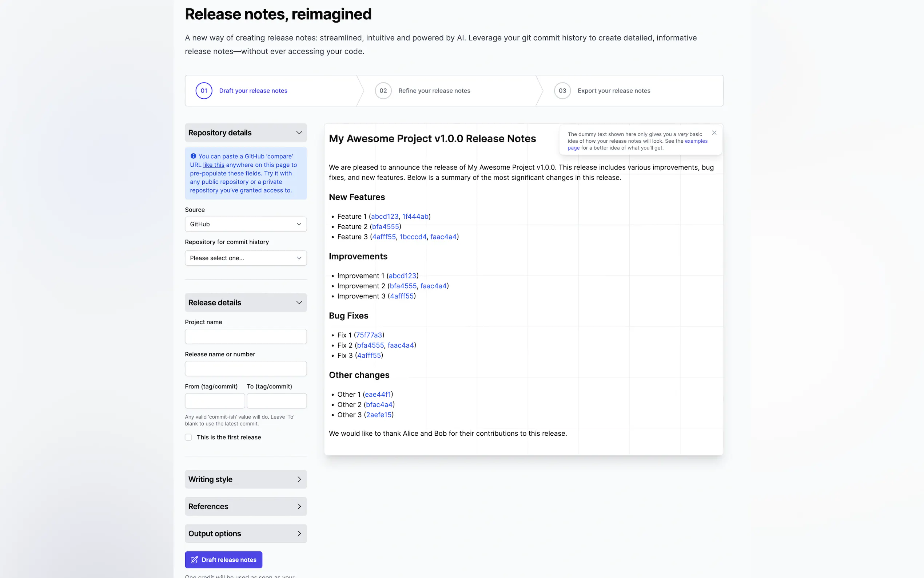The width and height of the screenshot is (924, 578).
Task: Go to 'Export your release notes' step
Action: click(613, 91)
